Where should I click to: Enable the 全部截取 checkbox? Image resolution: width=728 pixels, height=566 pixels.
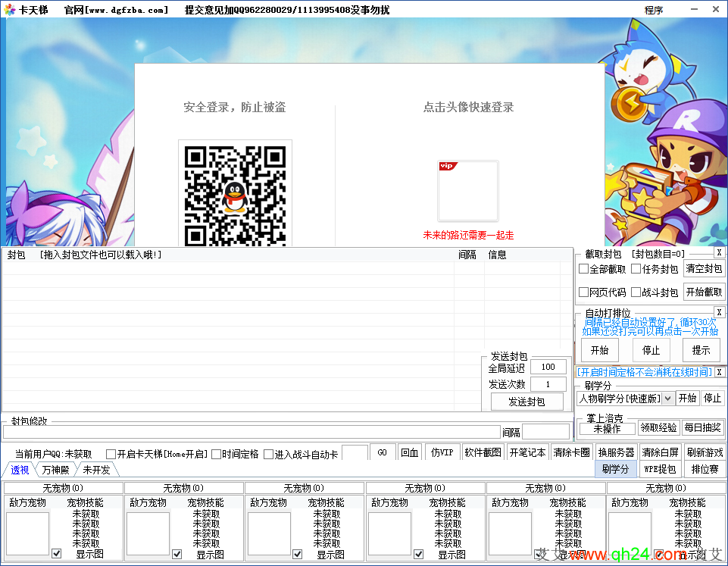[584, 269]
